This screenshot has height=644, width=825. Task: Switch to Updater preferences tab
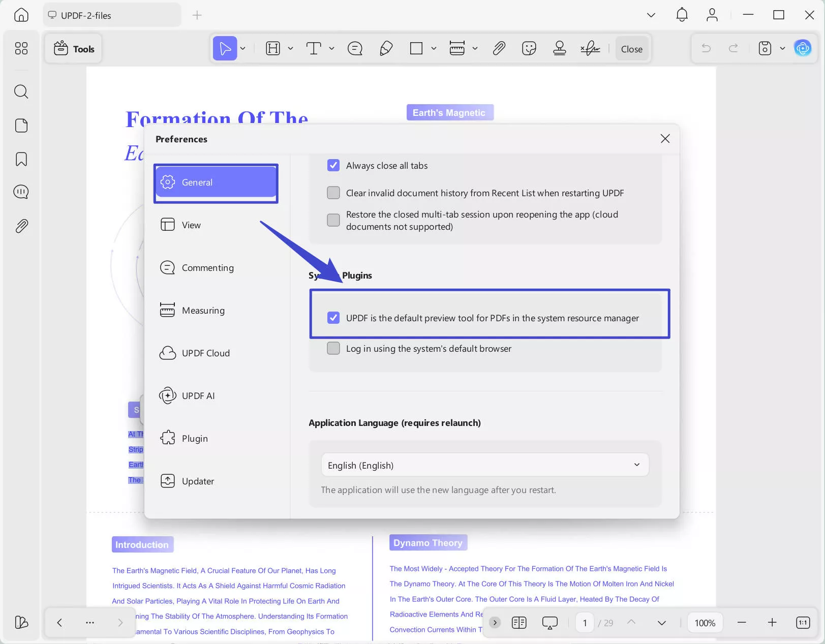pyautogui.click(x=216, y=481)
